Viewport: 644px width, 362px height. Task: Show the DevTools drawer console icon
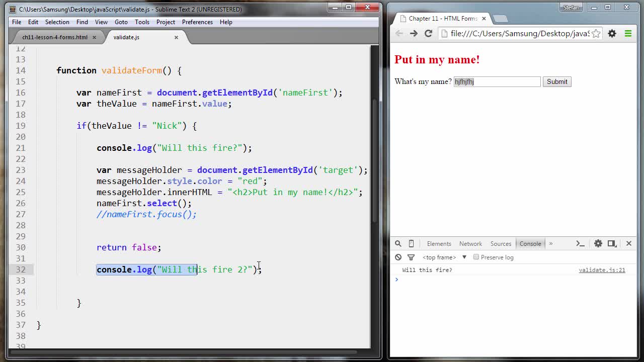(x=580, y=243)
